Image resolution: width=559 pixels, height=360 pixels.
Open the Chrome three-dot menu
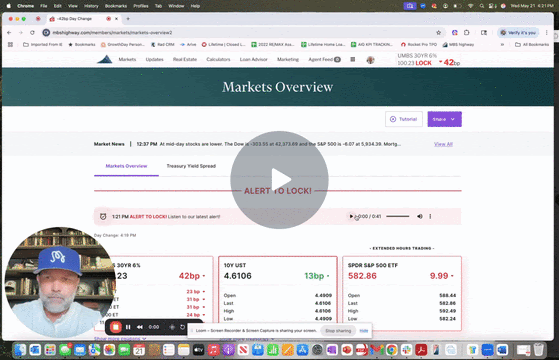(x=547, y=32)
